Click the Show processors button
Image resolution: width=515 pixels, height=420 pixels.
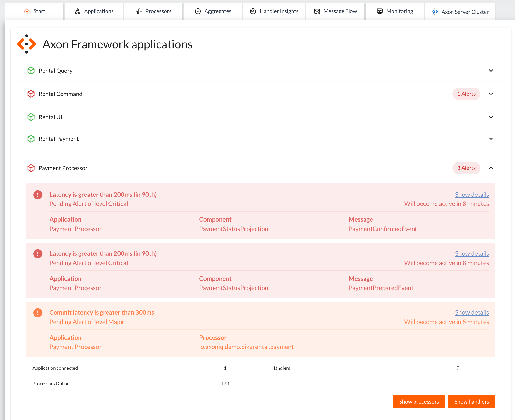[419, 402]
